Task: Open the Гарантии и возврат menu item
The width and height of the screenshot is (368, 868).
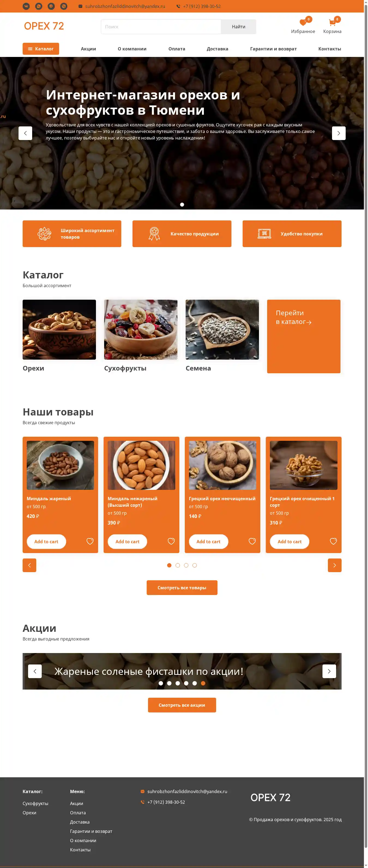Action: (273, 48)
